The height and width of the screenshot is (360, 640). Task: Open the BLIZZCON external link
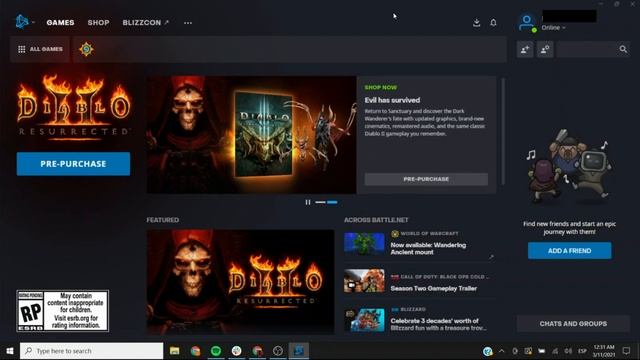click(x=145, y=22)
